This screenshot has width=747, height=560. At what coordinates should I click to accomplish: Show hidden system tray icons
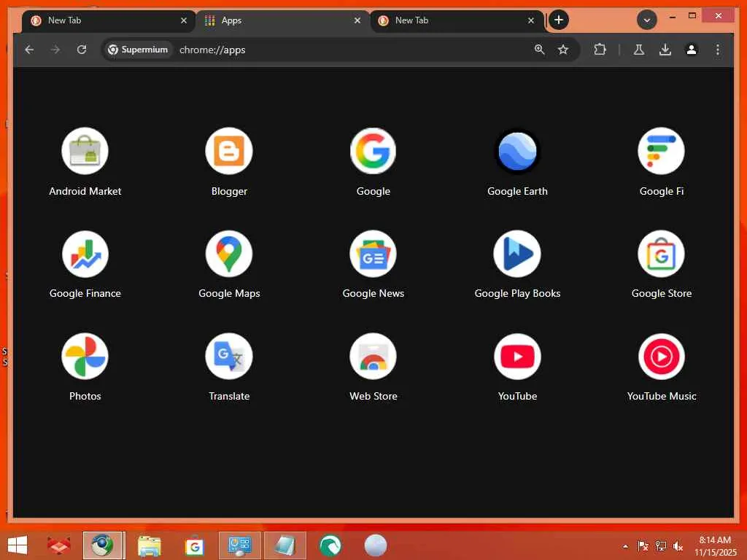click(x=625, y=546)
